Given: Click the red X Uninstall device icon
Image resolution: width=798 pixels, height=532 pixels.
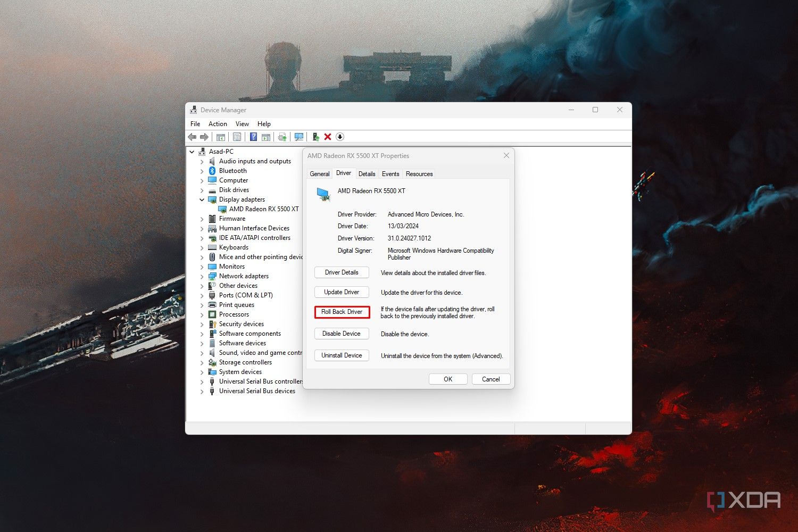Looking at the screenshot, I should pyautogui.click(x=328, y=137).
